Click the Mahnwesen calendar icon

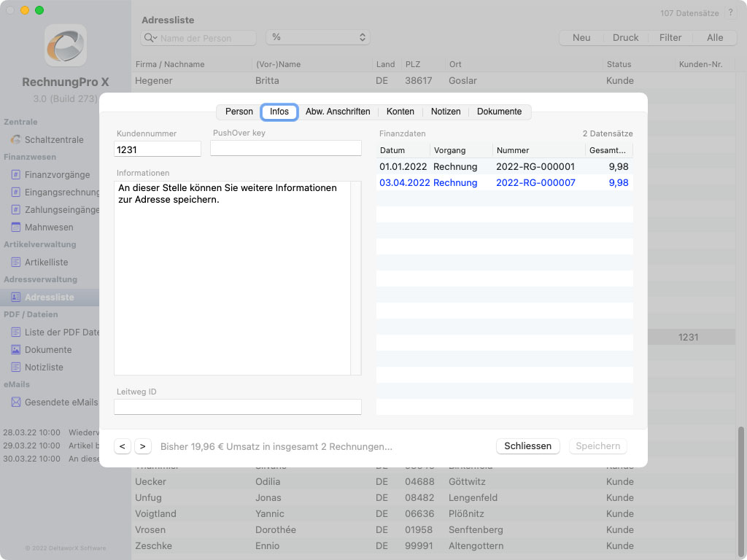[x=15, y=227]
